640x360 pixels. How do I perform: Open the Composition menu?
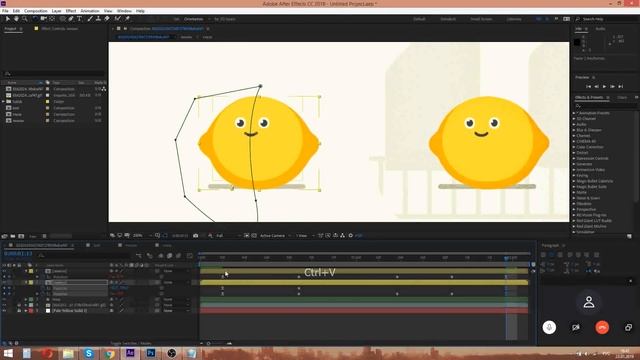point(36,11)
